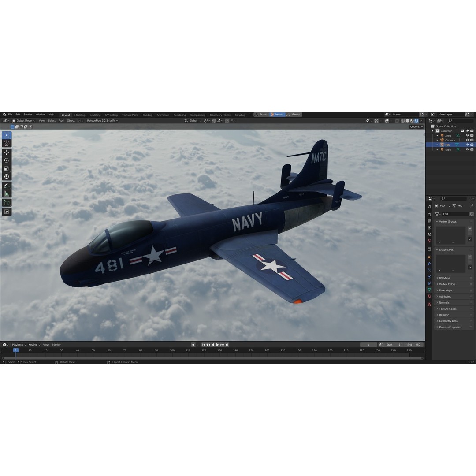Hide the Area light in viewport
This screenshot has height=476, width=476.
[x=467, y=135]
